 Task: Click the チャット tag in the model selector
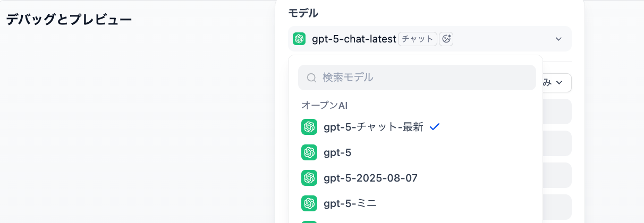click(x=418, y=39)
